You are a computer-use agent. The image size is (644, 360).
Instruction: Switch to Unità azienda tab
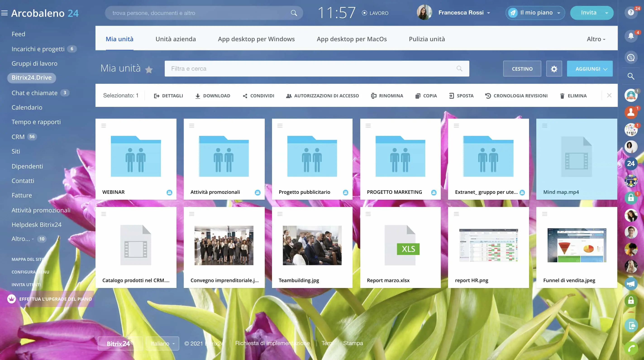click(x=176, y=39)
